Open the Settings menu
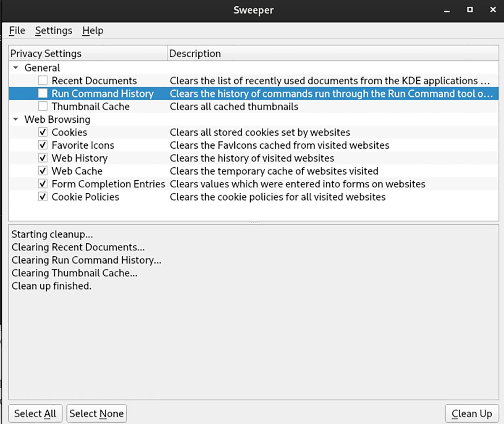This screenshot has width=504, height=424. coord(53,30)
